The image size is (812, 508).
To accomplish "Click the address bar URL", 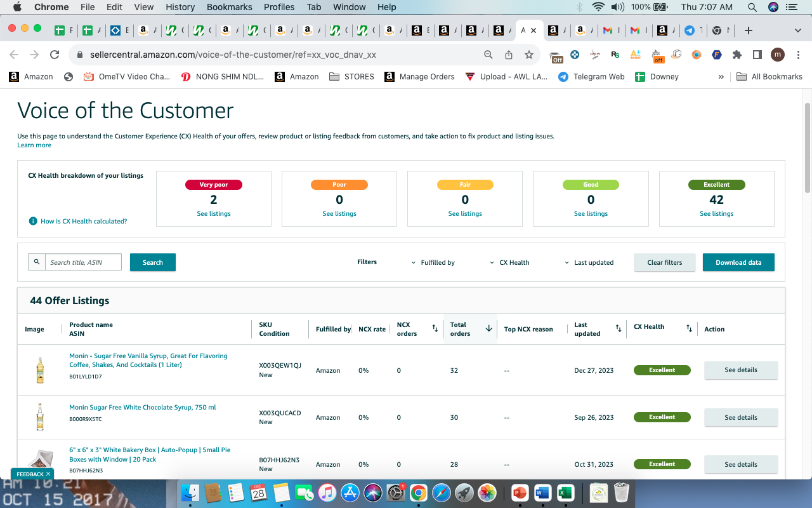I will click(233, 55).
